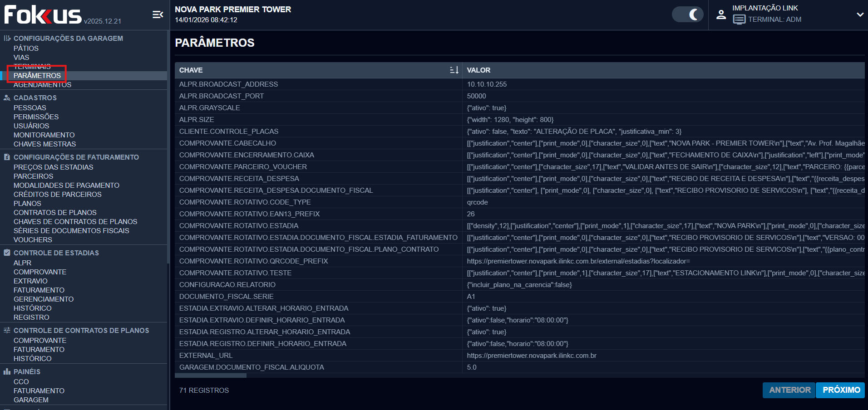Select the ALPR.GRAYSCALE parameter row
Screen dimensions: 868x410
coord(209,108)
